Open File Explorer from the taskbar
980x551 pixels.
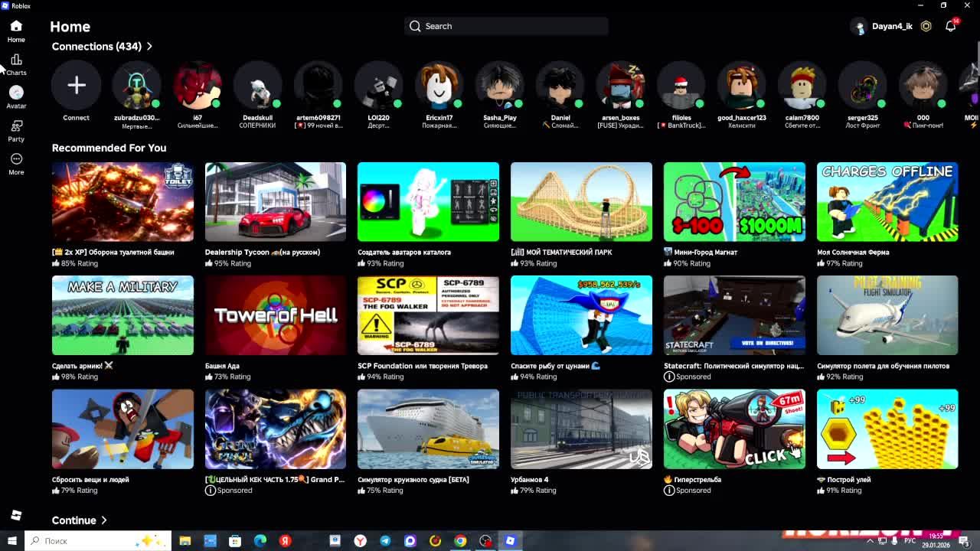tap(185, 541)
